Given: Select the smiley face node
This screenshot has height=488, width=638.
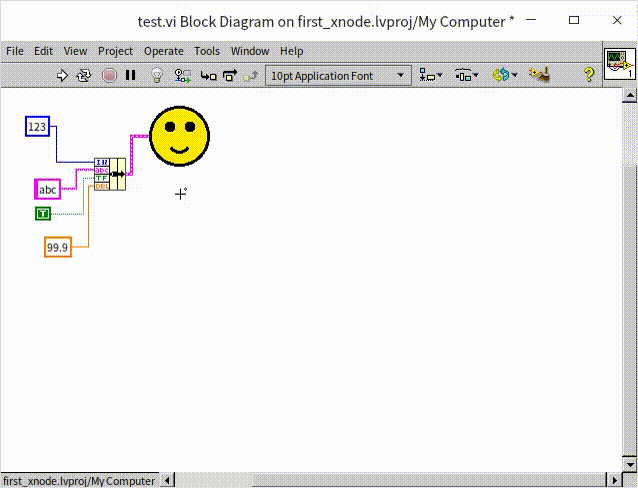Looking at the screenshot, I should [x=179, y=136].
